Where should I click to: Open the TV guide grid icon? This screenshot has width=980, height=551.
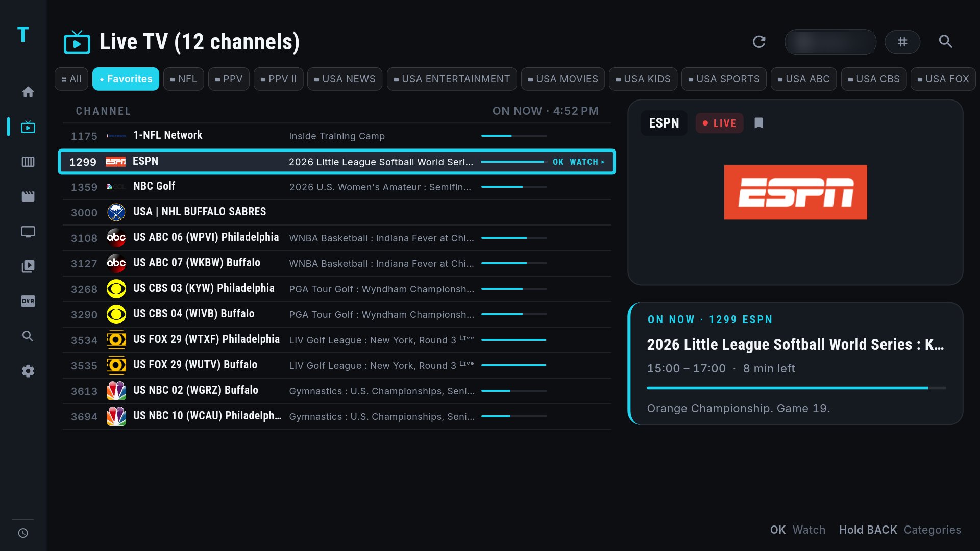tap(28, 162)
